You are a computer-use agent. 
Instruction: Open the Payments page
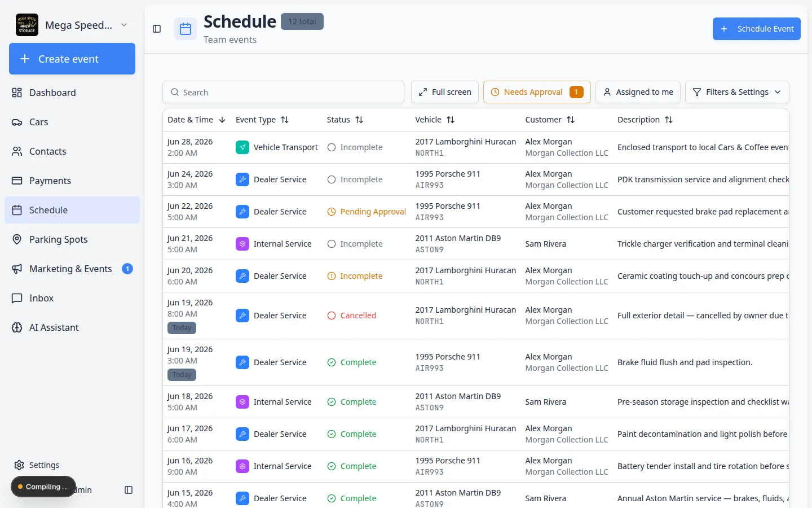pyautogui.click(x=72, y=181)
